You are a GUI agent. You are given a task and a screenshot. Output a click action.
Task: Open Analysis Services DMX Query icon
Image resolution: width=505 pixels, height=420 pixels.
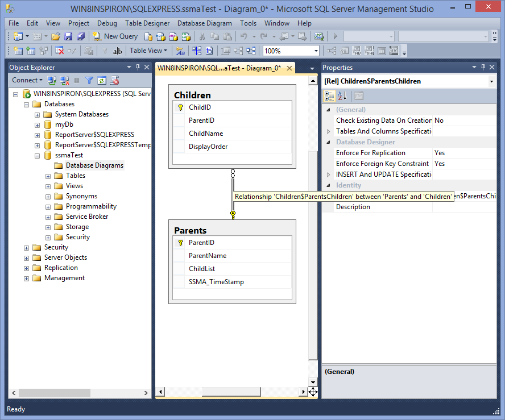(x=173, y=37)
